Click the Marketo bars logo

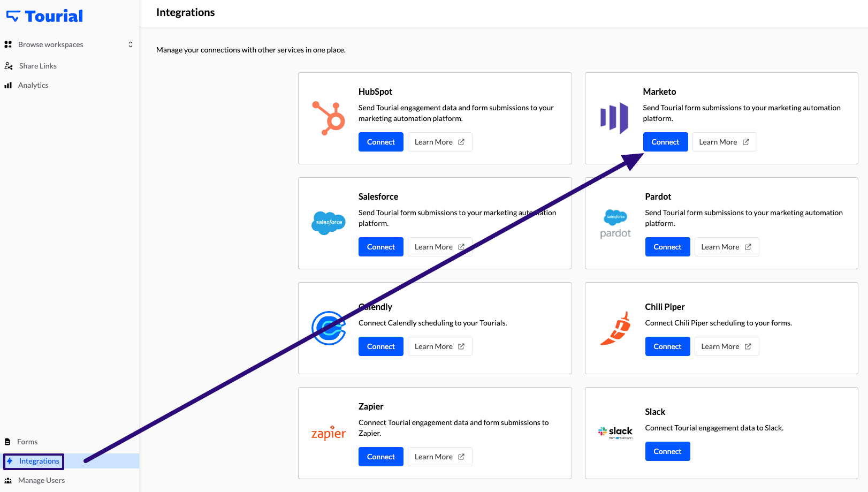[x=614, y=118]
